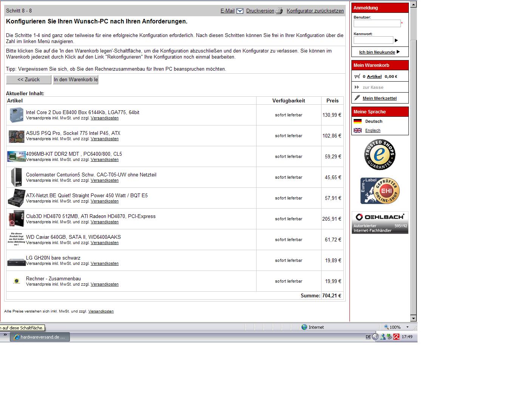Click the hardwareversand.de taskbar button
The height and width of the screenshot is (399, 532).
point(40,337)
